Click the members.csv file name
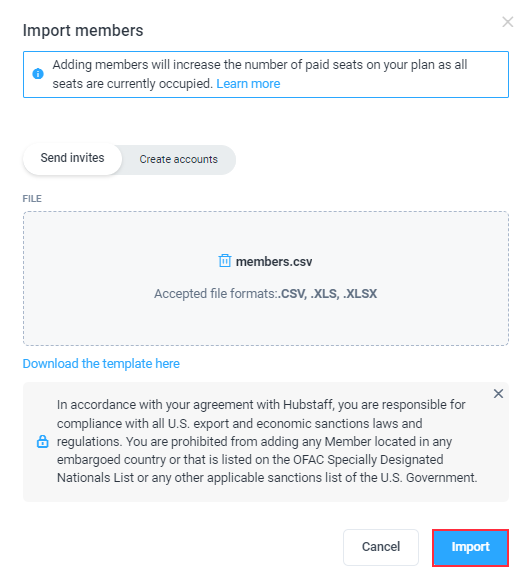The width and height of the screenshot is (532, 586). click(274, 262)
